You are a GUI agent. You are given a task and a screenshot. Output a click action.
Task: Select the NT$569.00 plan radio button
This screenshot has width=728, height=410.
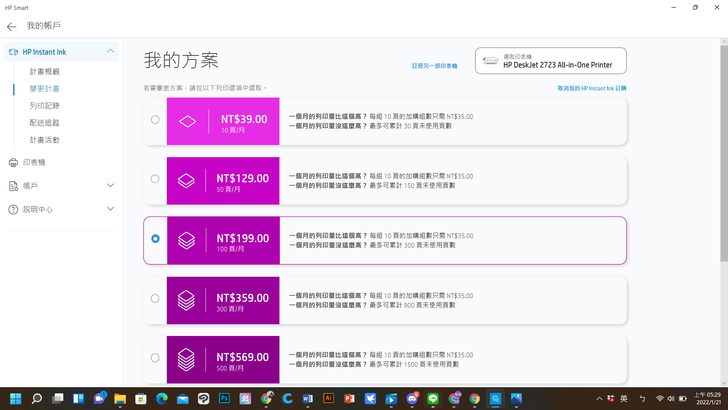click(x=155, y=358)
